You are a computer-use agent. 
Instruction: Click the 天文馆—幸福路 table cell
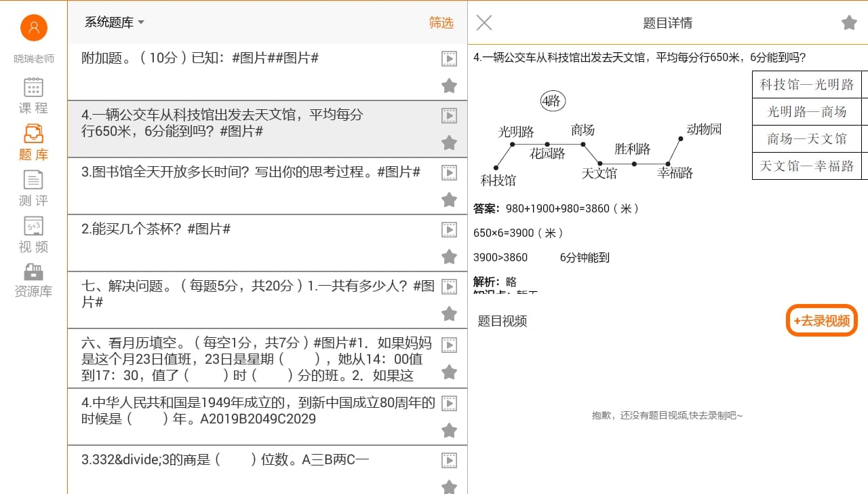pyautogui.click(x=807, y=166)
